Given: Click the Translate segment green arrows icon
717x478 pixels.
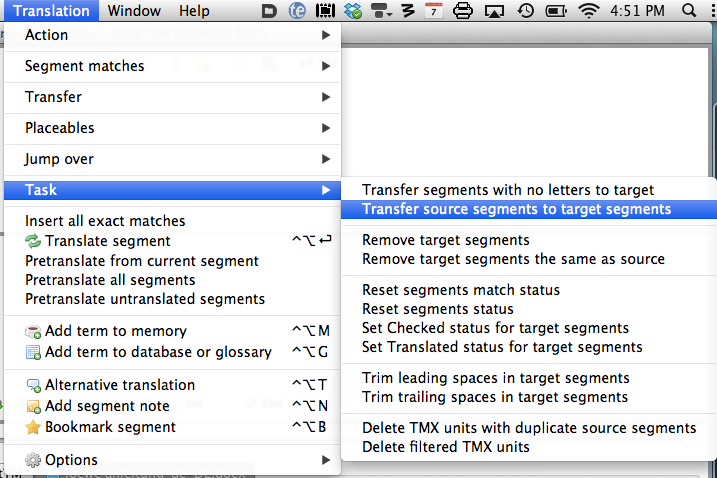Looking at the screenshot, I should [x=33, y=241].
